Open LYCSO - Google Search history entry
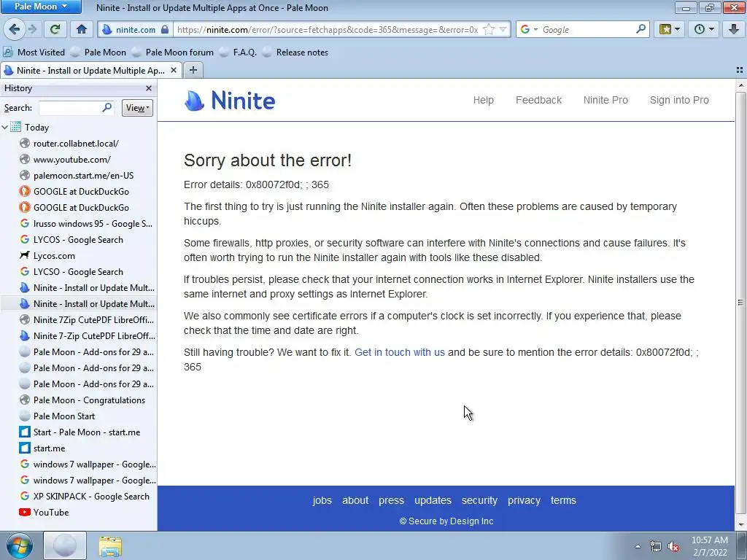 78,272
